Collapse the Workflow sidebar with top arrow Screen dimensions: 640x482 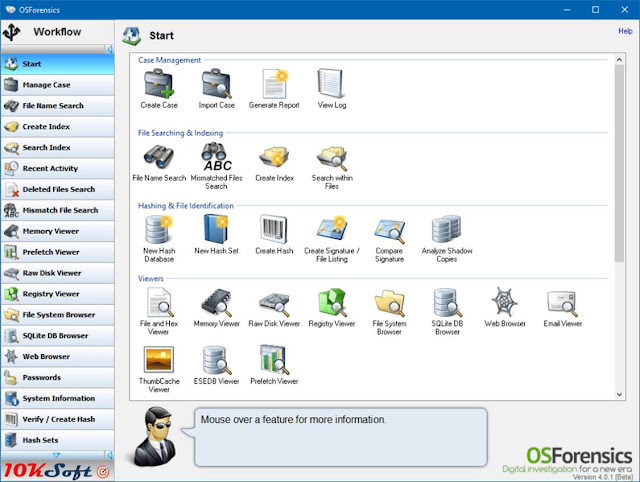point(109,49)
